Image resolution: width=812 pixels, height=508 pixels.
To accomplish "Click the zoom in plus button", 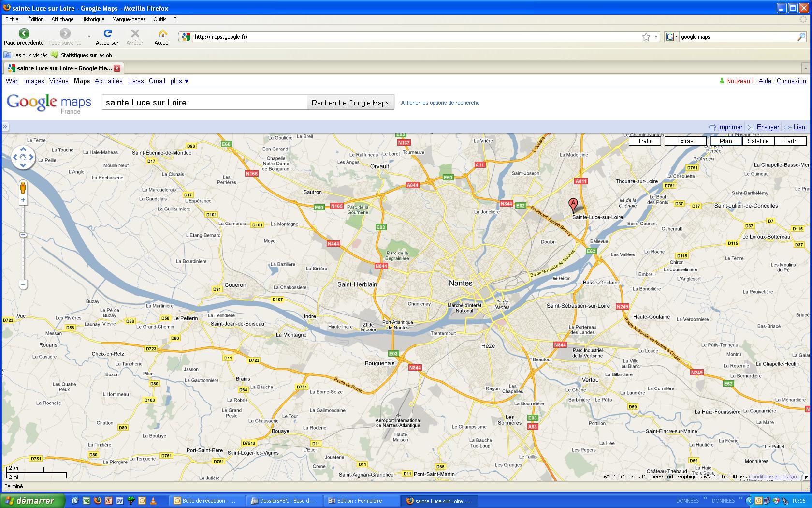I will 23,200.
